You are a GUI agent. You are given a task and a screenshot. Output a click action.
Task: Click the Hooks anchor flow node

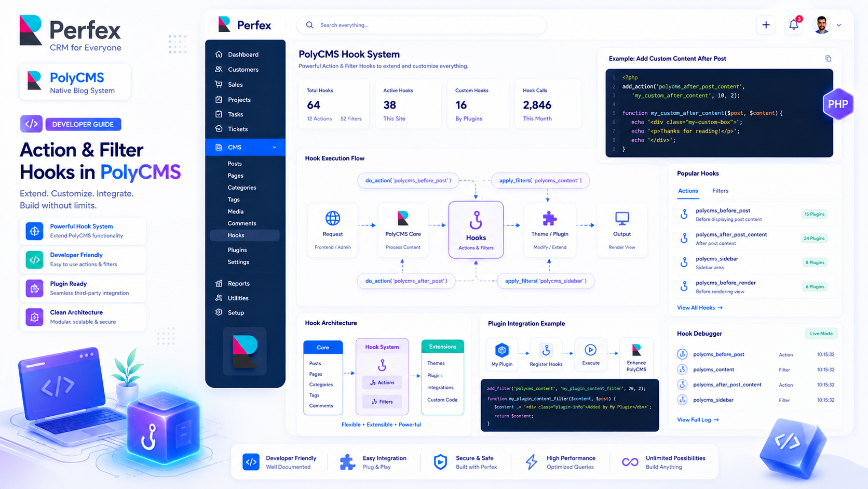[476, 230]
